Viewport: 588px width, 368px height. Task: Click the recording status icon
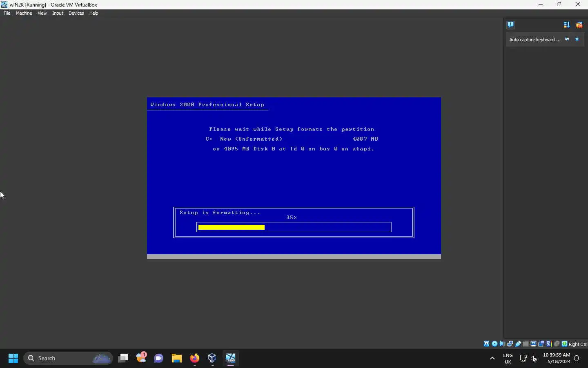(x=541, y=344)
